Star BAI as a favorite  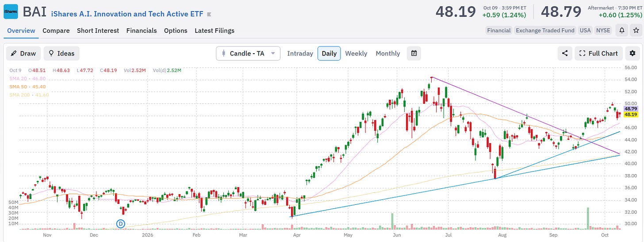636,31
